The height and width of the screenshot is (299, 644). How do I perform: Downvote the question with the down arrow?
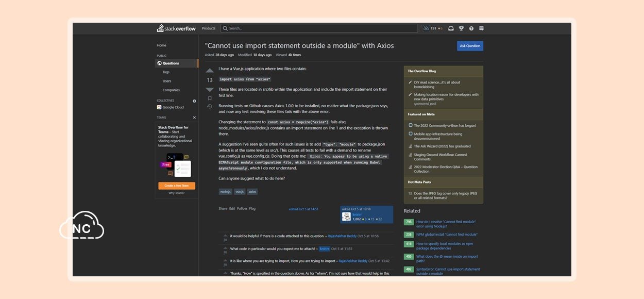(210, 90)
